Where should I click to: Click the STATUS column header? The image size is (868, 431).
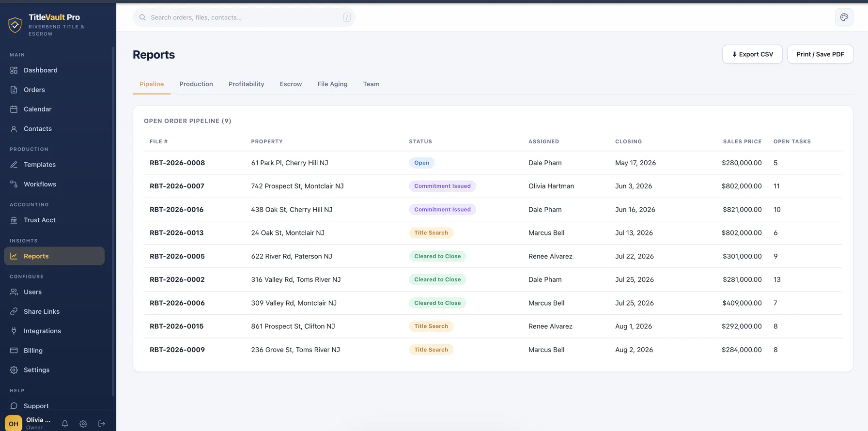[x=420, y=141]
